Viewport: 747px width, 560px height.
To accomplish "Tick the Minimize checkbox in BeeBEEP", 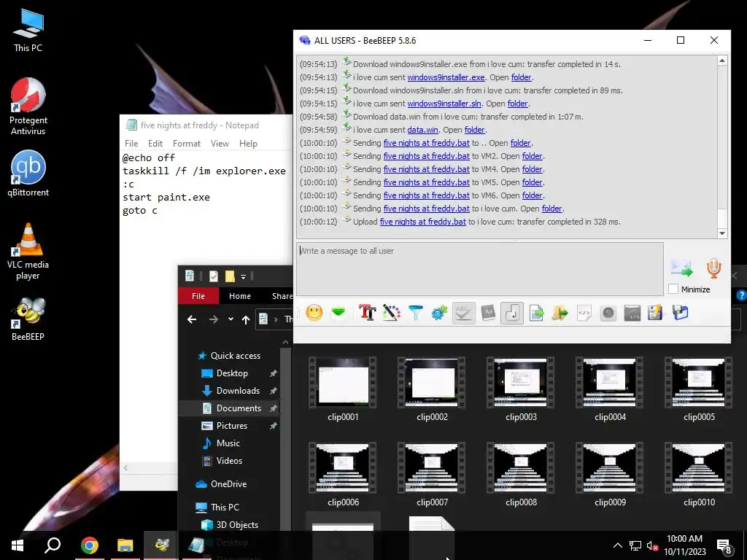I will coord(673,289).
